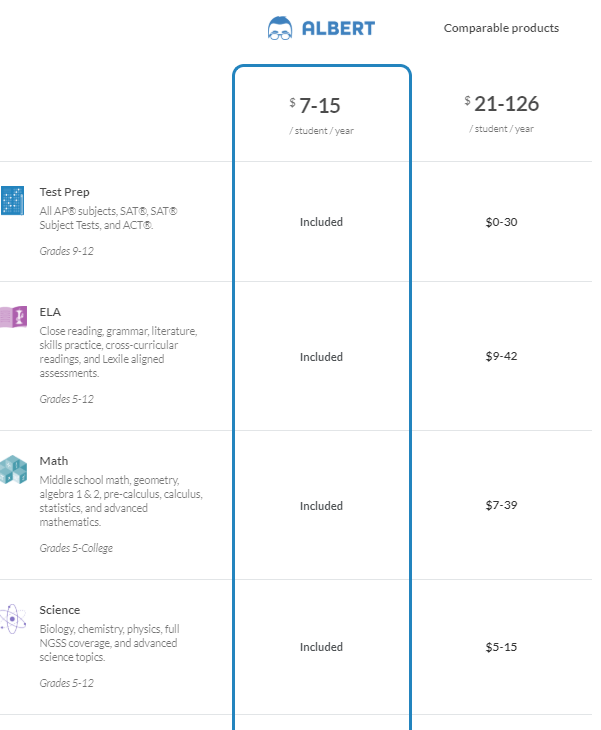Select the Test Prep grid icon

pyautogui.click(x=13, y=201)
